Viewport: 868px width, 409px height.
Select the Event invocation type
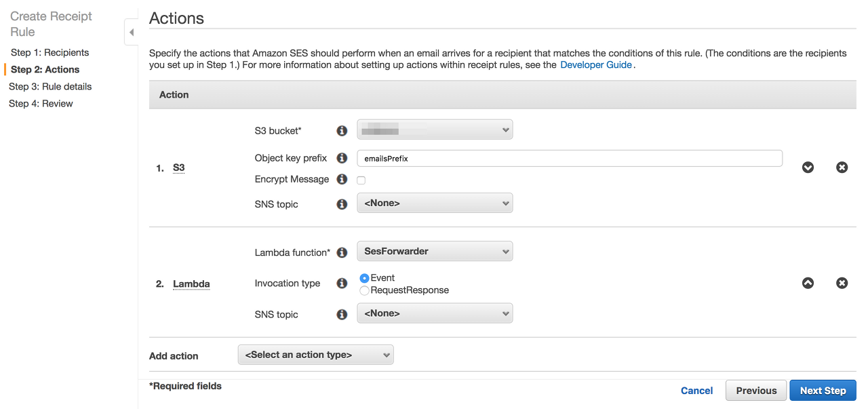(365, 278)
